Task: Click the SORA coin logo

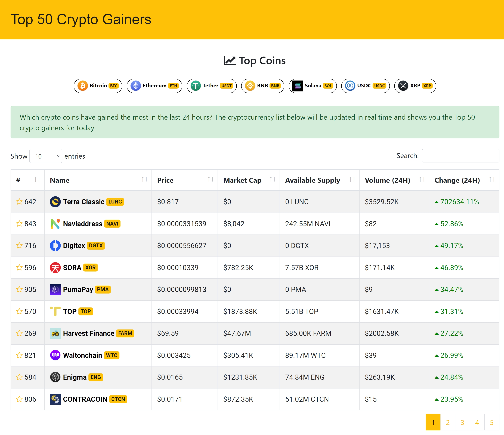Action: point(55,268)
